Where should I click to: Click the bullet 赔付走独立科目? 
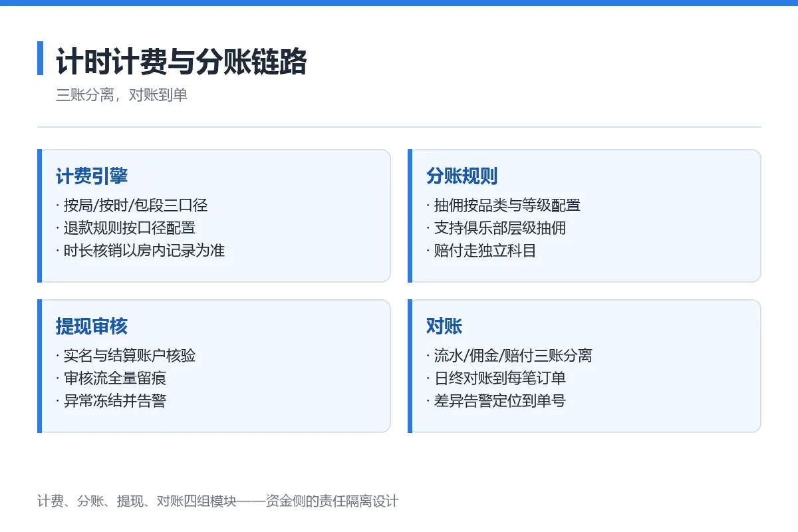tap(481, 251)
